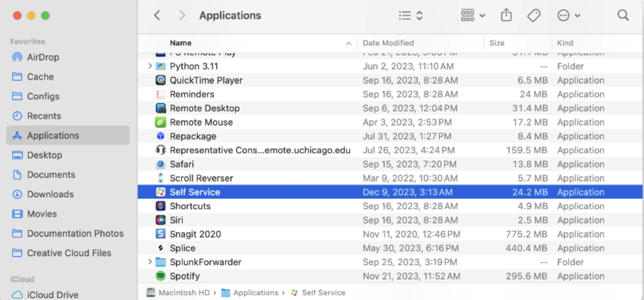
Task: Open the more actions ellipsis menu
Action: click(568, 15)
